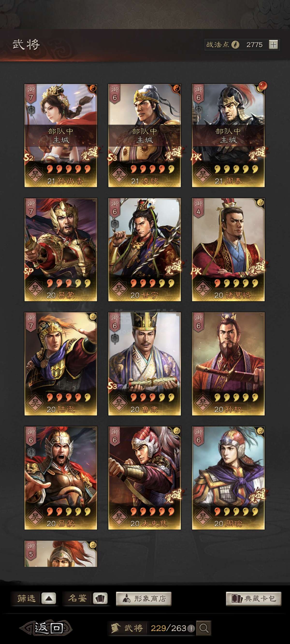Choose the 诸葛恪 general card
Image resolution: width=290 pixels, height=644 pixels.
click(228, 249)
